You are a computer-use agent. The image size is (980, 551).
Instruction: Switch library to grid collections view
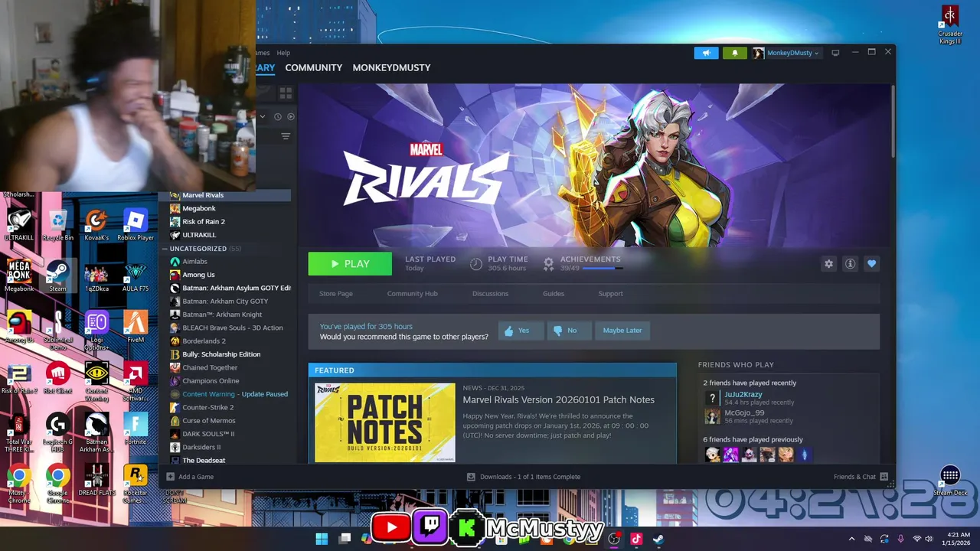[x=286, y=93]
